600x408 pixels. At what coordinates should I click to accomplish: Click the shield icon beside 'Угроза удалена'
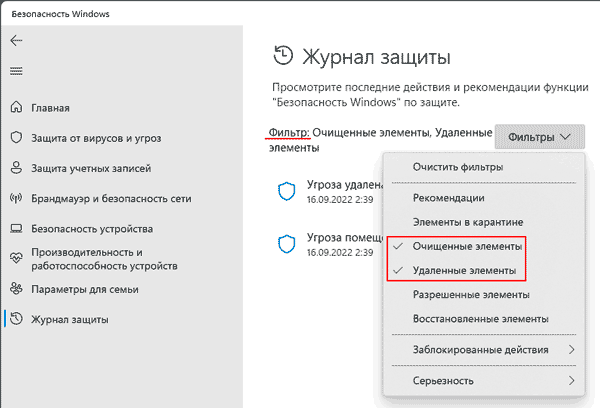coord(286,191)
